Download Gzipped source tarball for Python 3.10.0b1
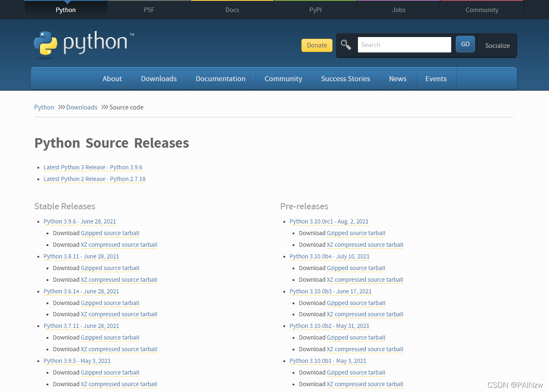549x392 pixels. click(356, 372)
